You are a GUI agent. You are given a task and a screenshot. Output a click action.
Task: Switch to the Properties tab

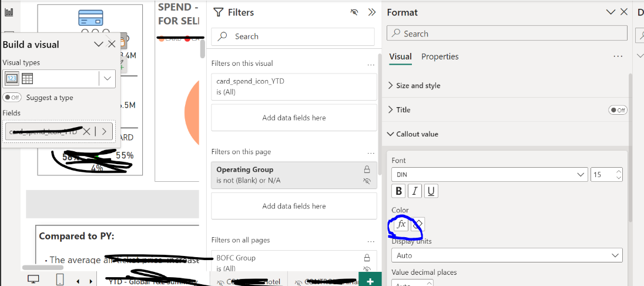pos(440,56)
